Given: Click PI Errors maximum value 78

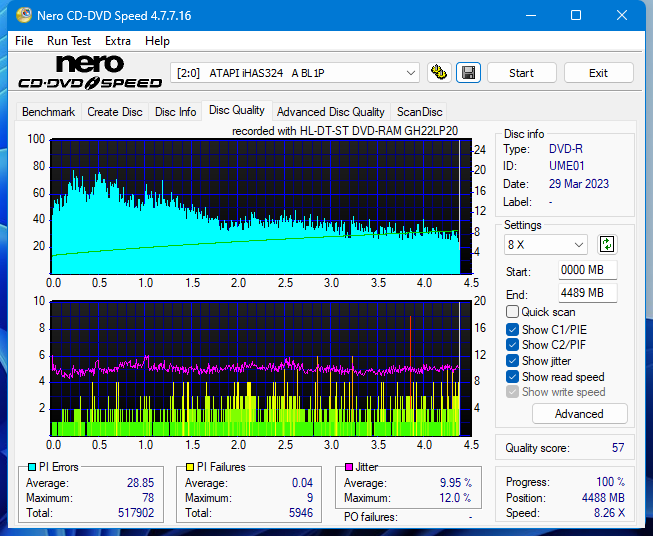Looking at the screenshot, I should 148,498.
